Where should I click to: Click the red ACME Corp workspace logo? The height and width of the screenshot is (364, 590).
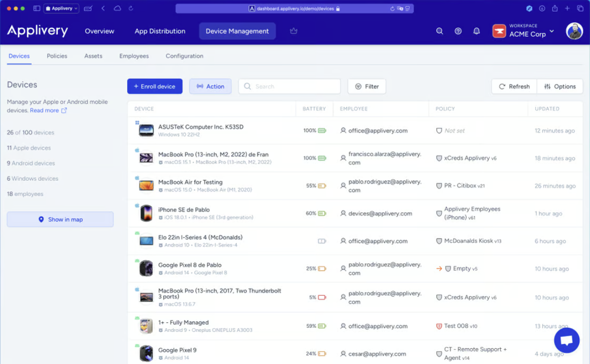point(499,31)
